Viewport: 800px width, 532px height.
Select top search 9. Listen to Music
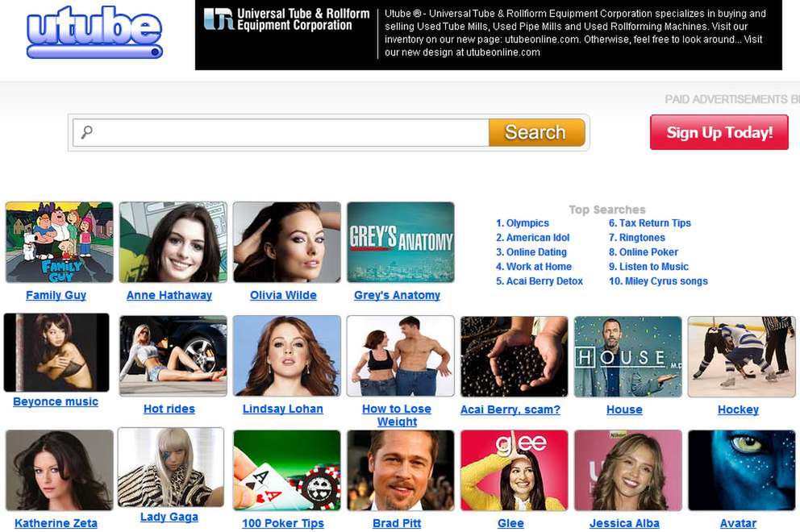click(648, 266)
